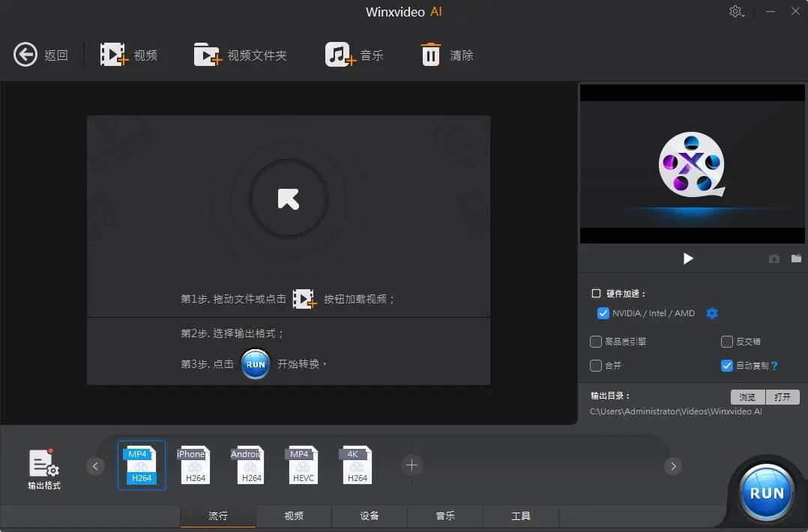Click the snapshot camera icon under the preview
Image resolution: width=808 pixels, height=532 pixels.
pos(774,259)
